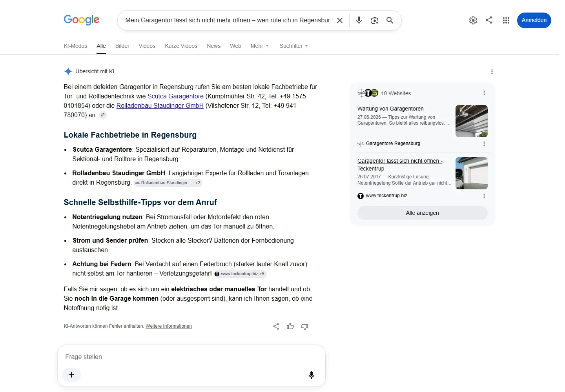Start voice search via microphone icon
The width and height of the screenshot is (565, 392).
(x=359, y=20)
